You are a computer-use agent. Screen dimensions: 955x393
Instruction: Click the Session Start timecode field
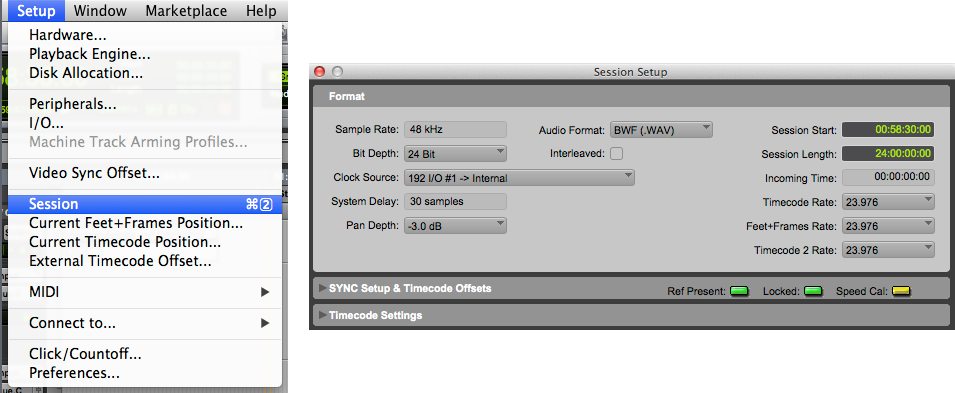click(x=888, y=130)
